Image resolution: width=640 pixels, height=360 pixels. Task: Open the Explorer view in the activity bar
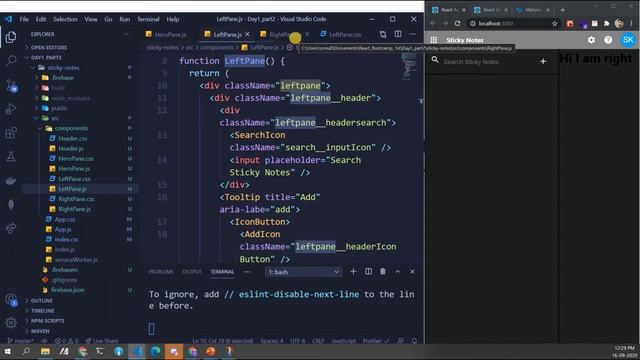11,37
